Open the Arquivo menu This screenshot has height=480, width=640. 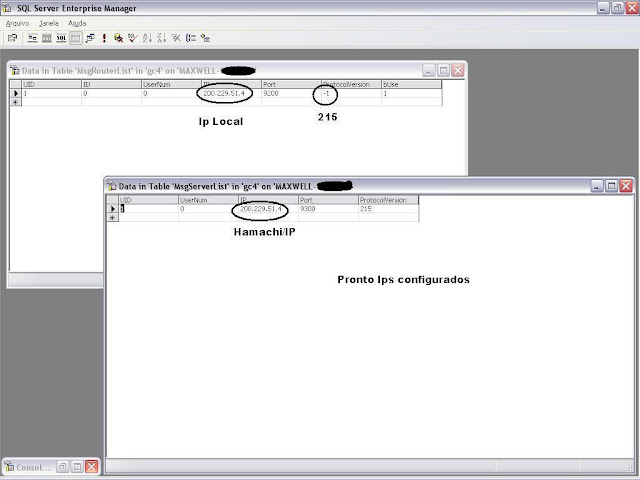(18, 23)
